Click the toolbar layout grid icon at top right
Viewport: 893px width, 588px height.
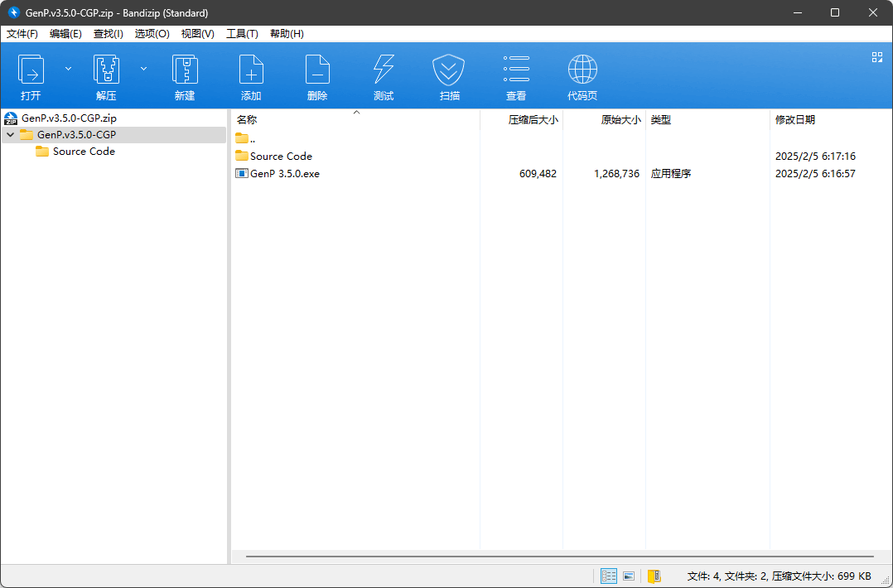(x=877, y=57)
